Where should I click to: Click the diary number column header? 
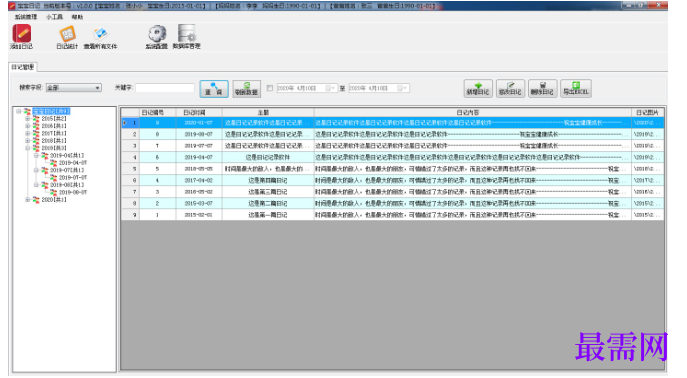pyautogui.click(x=158, y=113)
